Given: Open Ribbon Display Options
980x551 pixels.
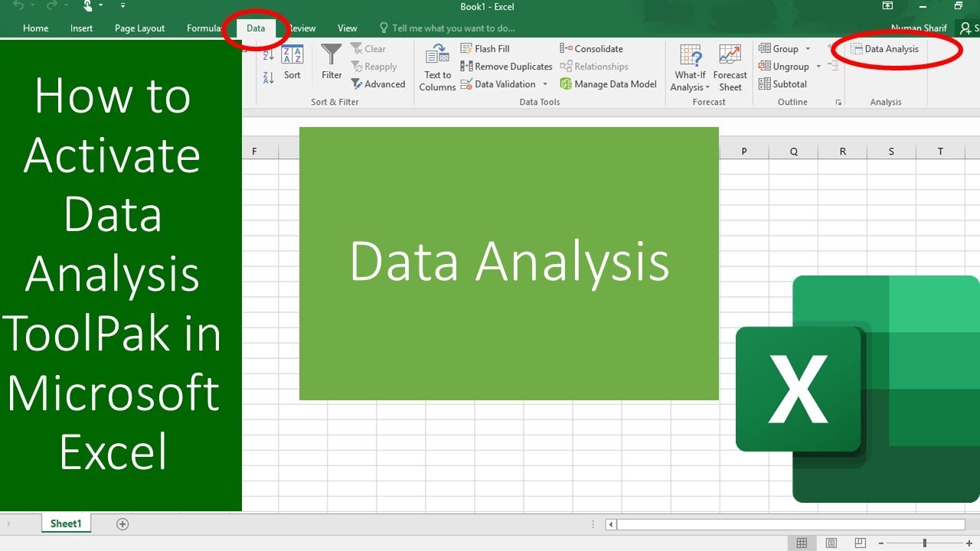Looking at the screenshot, I should point(887,5).
